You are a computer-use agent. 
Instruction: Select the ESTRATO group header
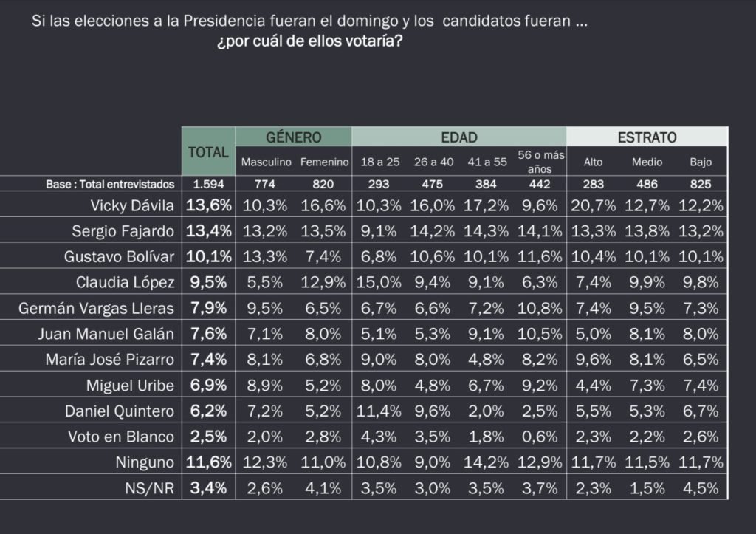pyautogui.click(x=647, y=137)
